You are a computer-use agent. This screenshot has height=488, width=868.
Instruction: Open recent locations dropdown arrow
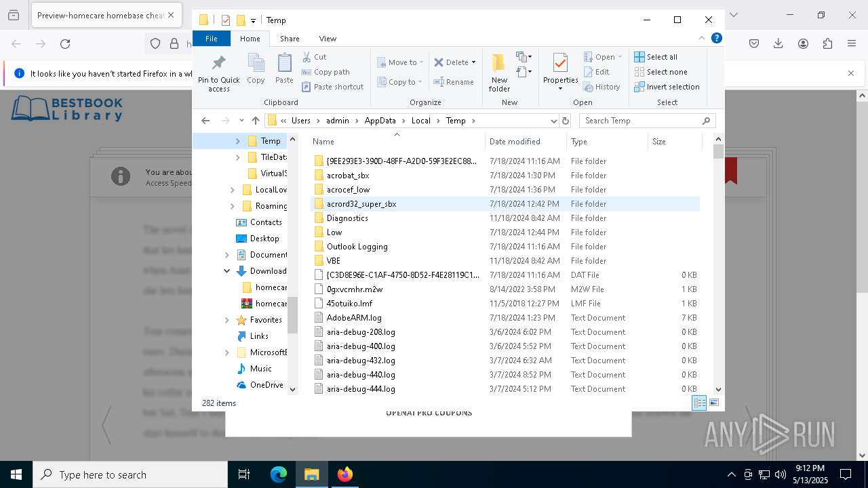(x=241, y=121)
